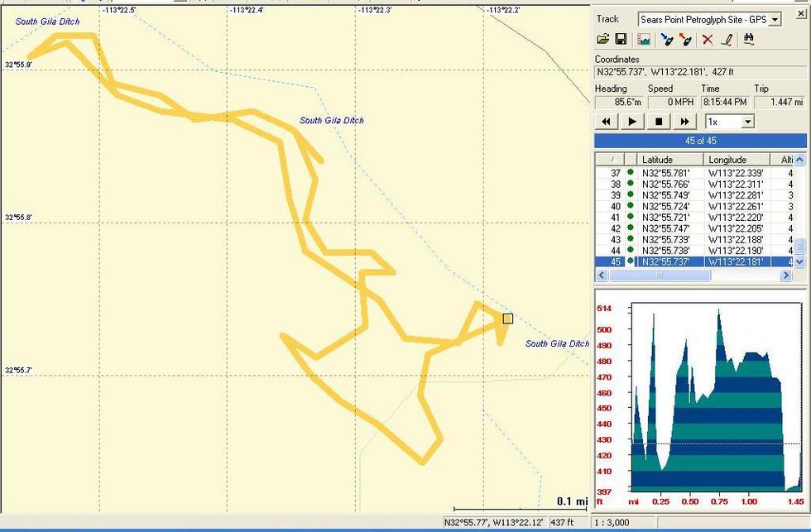This screenshot has width=811, height=532.
Task: Sort by the Longitude column header
Action: pos(737,160)
